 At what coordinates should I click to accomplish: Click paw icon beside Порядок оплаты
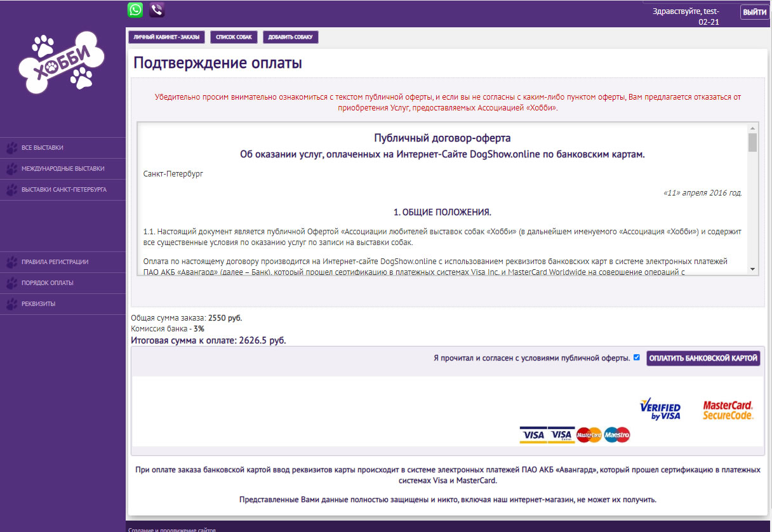[11, 283]
